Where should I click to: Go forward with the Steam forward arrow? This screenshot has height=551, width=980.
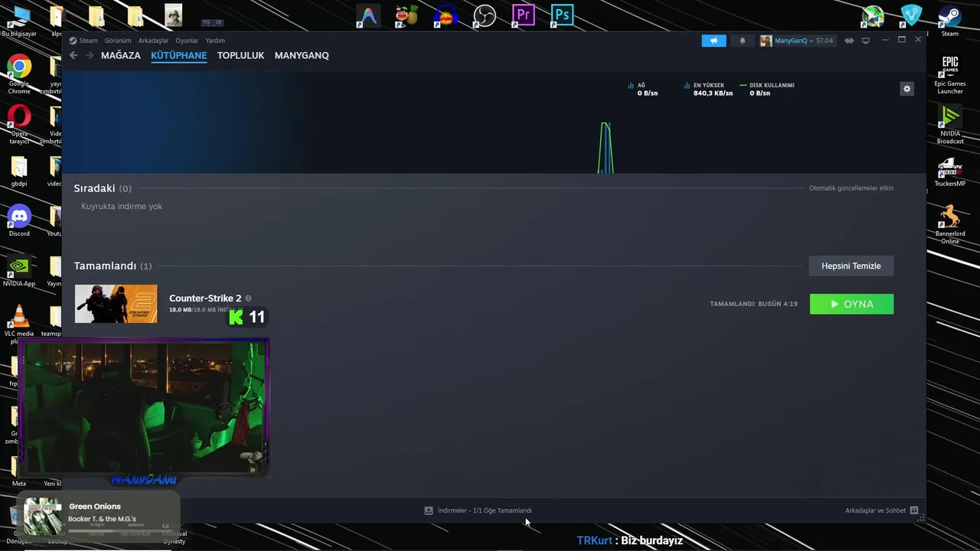tap(90, 55)
